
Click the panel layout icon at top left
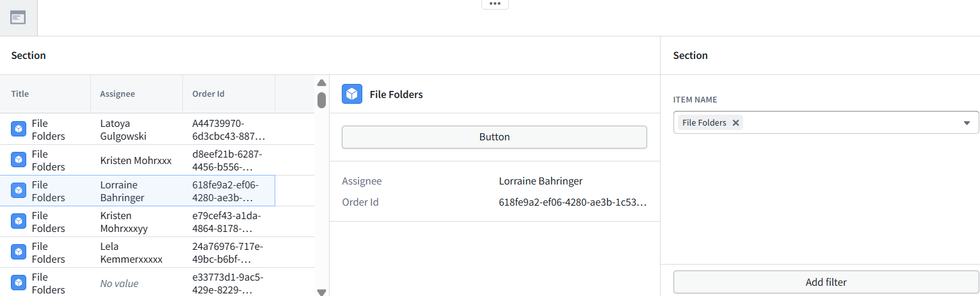(18, 17)
